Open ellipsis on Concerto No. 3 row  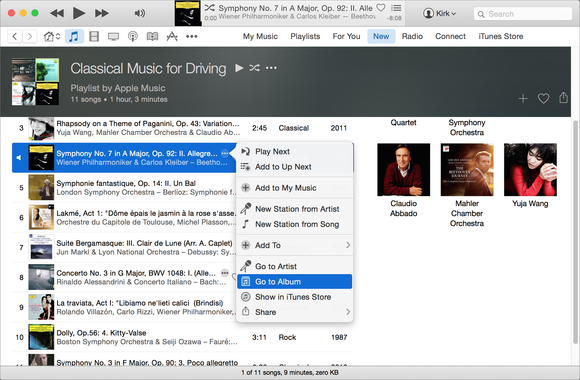(225, 273)
